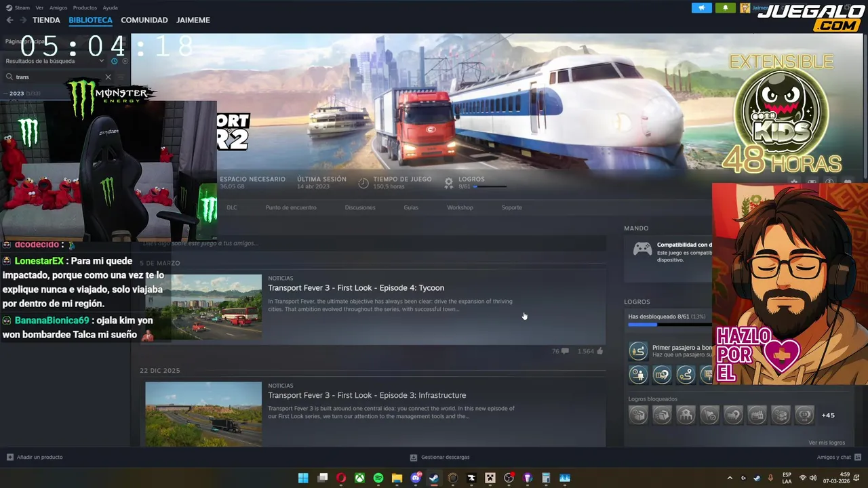The image size is (868, 488).
Task: Open Opera browser from taskbar
Action: click(341, 478)
